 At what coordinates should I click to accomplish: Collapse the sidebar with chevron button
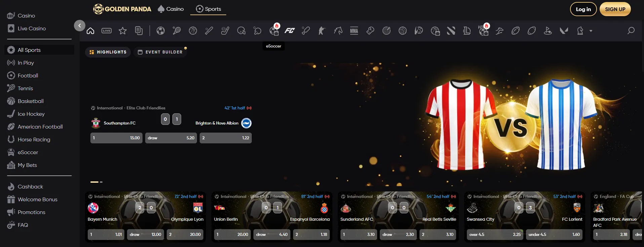click(x=80, y=26)
